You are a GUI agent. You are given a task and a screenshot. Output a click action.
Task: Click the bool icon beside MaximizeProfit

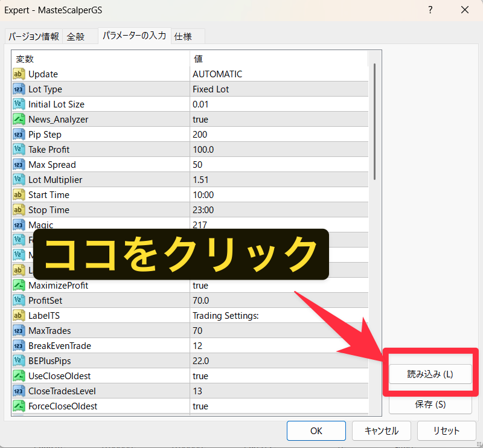(x=19, y=286)
